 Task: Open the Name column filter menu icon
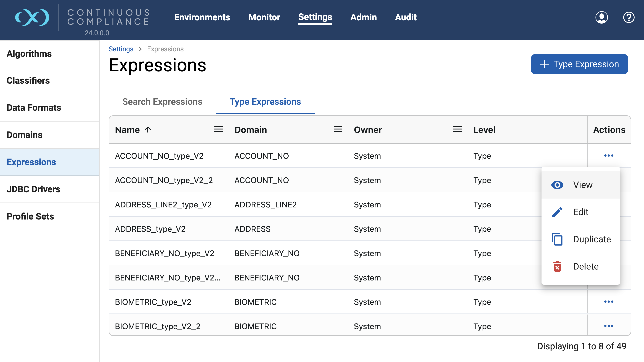218,129
